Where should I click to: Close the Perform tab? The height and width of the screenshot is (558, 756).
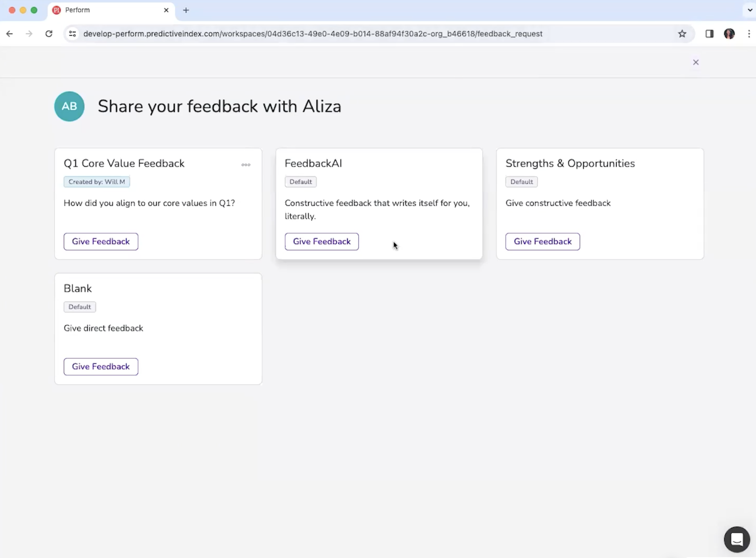166,10
